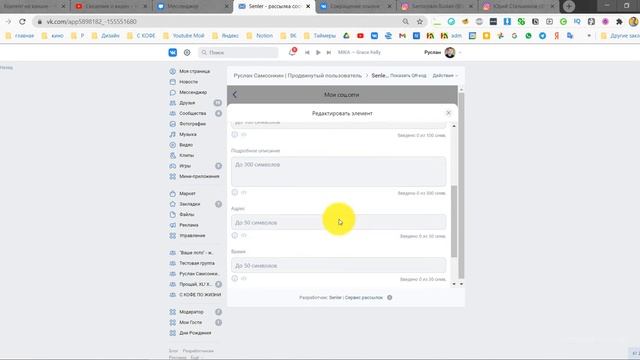This screenshot has width=640, height=360.
Task: Click the info icon next to the developer label
Action: click(390, 298)
